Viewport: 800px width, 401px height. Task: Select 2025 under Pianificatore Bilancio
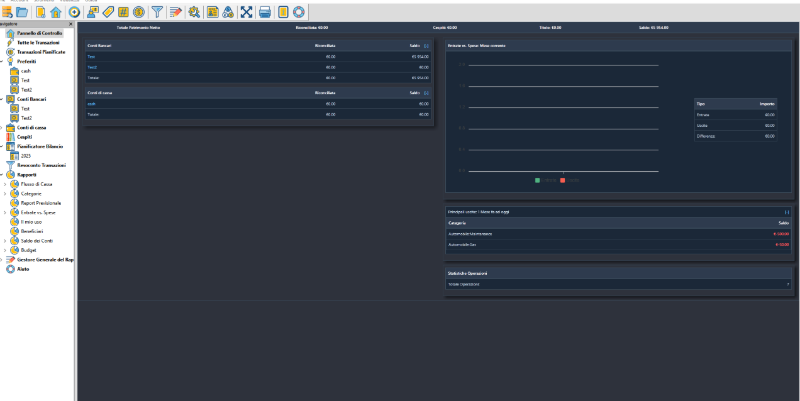coord(26,156)
